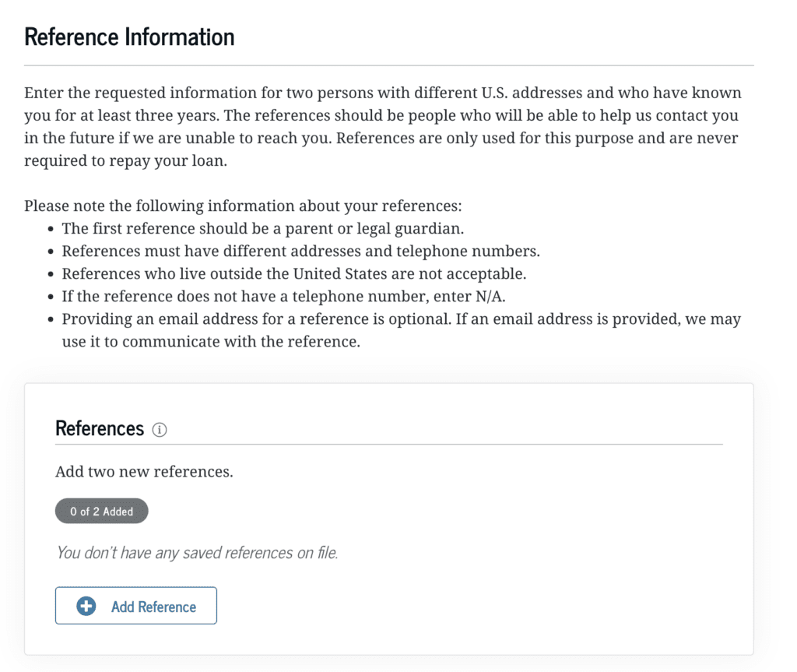797x672 pixels.
Task: Click the bullet dot before "Providing an email"
Action: click(x=51, y=320)
